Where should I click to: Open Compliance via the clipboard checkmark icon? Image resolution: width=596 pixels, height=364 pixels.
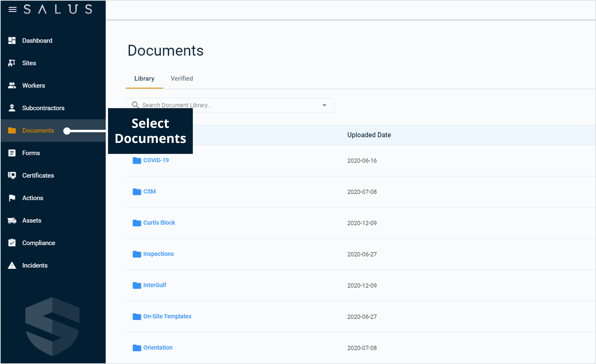point(12,243)
